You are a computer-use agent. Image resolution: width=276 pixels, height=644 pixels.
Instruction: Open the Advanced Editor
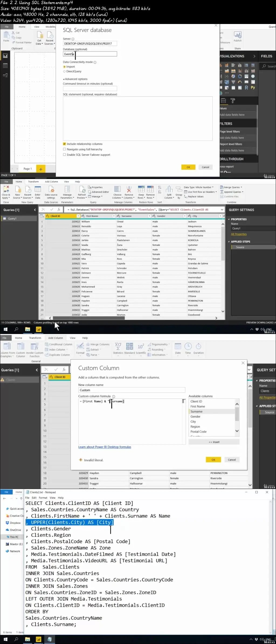point(99,192)
